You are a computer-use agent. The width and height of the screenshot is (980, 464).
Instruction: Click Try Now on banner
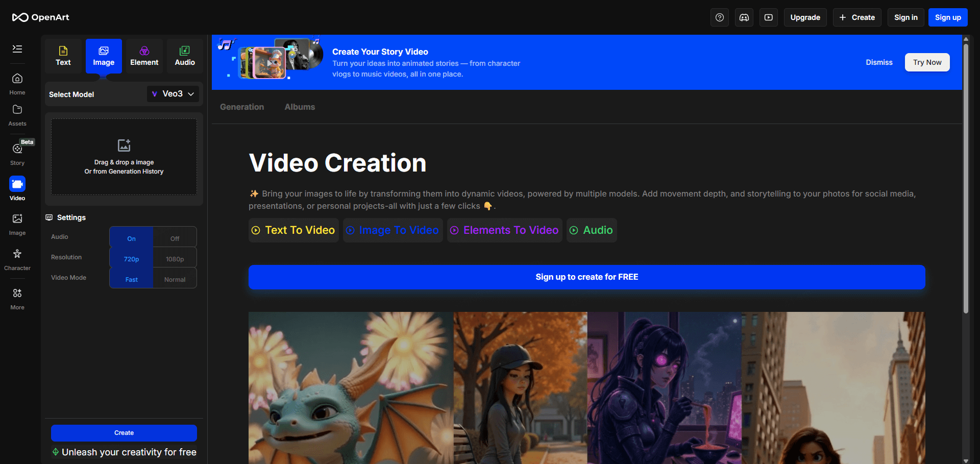[927, 62]
